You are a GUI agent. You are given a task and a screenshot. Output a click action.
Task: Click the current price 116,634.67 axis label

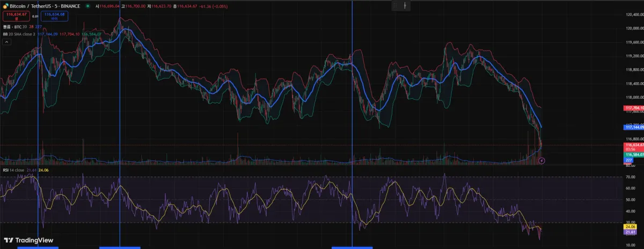point(633,145)
